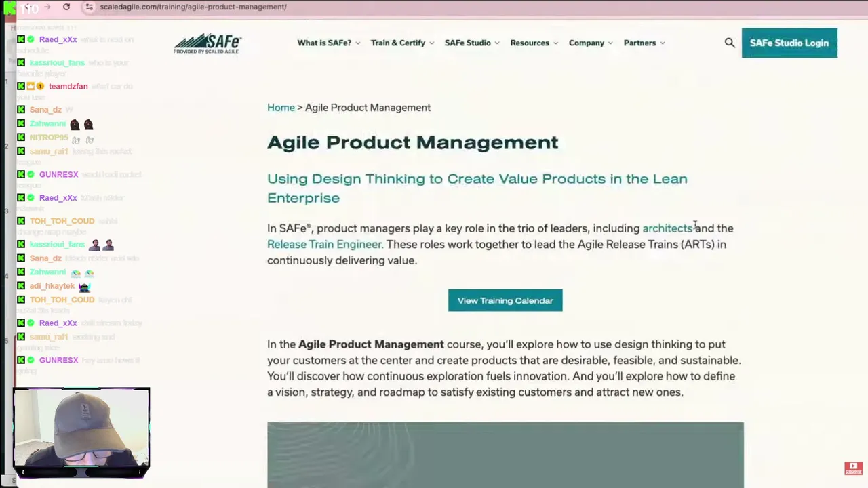This screenshot has height=488, width=868.
Task: Click the webcam video thumbnail
Action: pos(81,432)
